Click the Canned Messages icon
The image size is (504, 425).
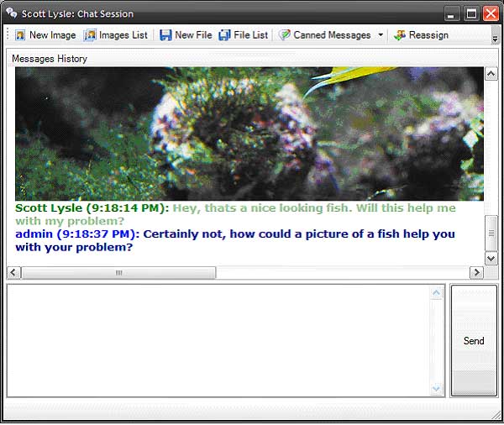coord(285,34)
